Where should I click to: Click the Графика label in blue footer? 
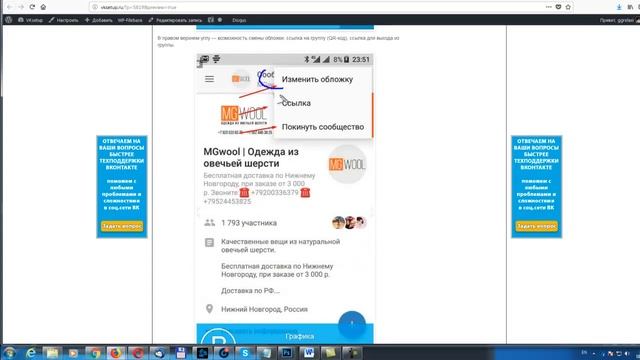coord(300,336)
